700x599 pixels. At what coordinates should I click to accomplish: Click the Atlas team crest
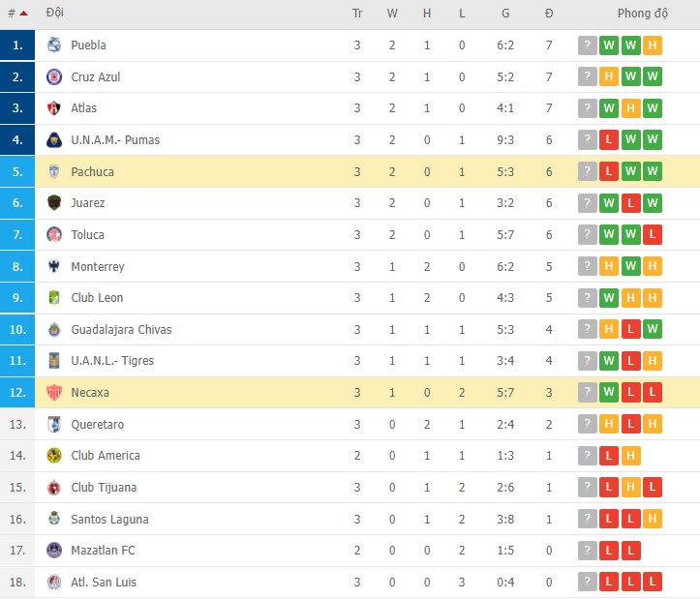(x=54, y=108)
